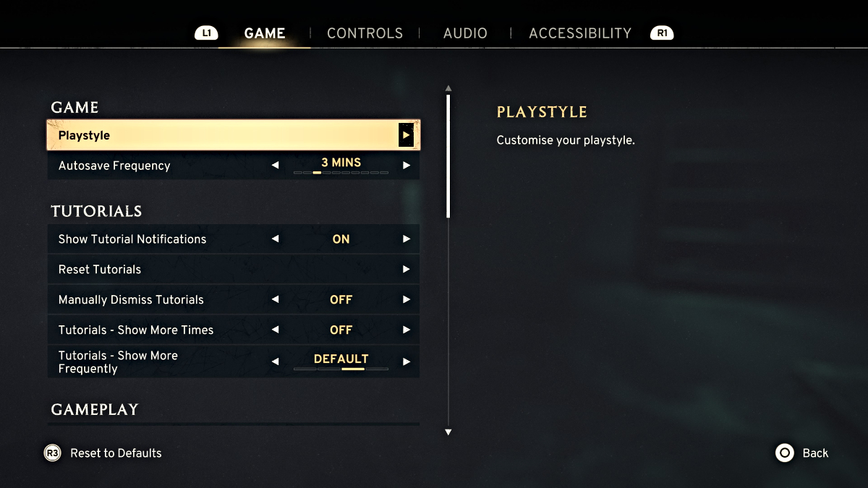The width and height of the screenshot is (868, 488).
Task: Click the R1 shoulder button icon
Action: [x=662, y=33]
